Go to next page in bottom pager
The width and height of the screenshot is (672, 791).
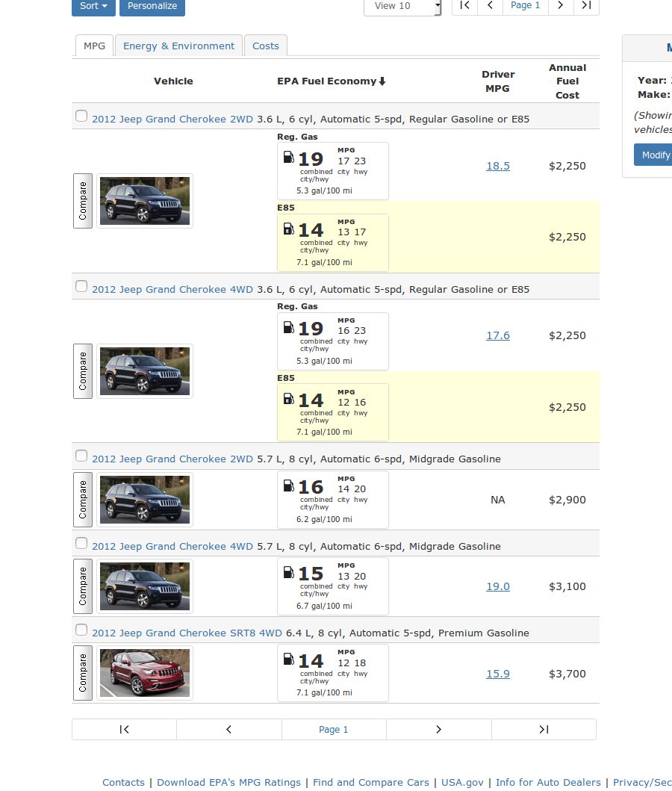click(x=438, y=730)
